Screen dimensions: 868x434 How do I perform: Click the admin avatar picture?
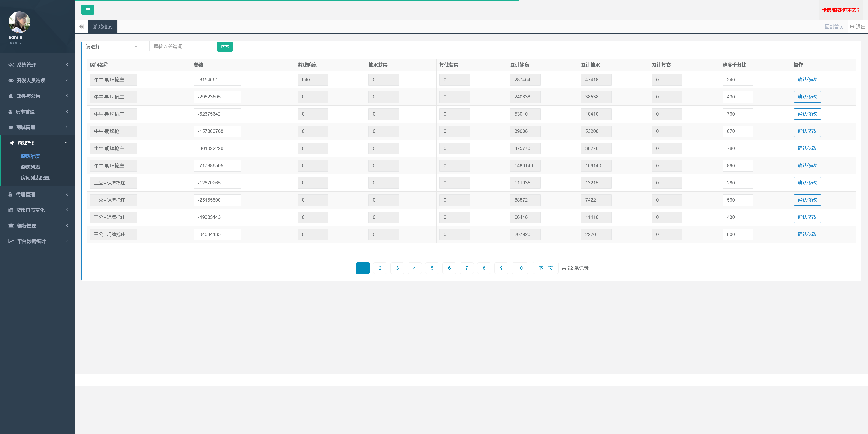pos(19,22)
